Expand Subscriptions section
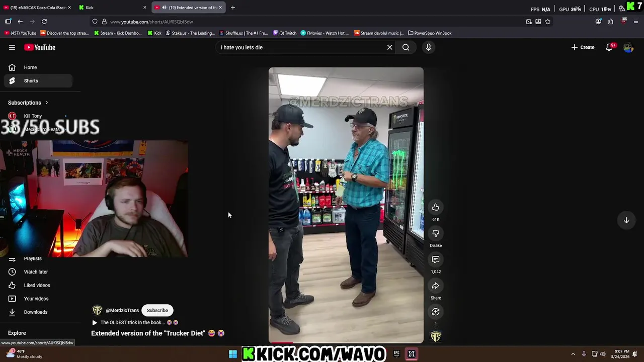The width and height of the screenshot is (644, 362). pos(28,103)
